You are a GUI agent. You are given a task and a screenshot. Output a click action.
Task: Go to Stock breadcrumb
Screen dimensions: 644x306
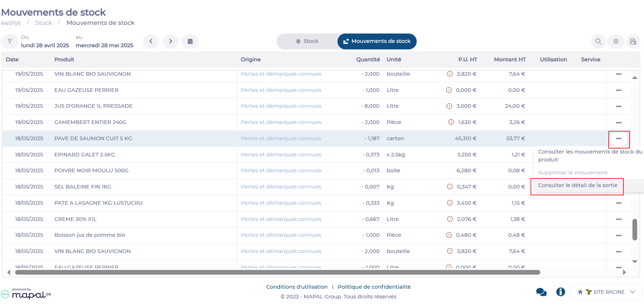[44, 23]
